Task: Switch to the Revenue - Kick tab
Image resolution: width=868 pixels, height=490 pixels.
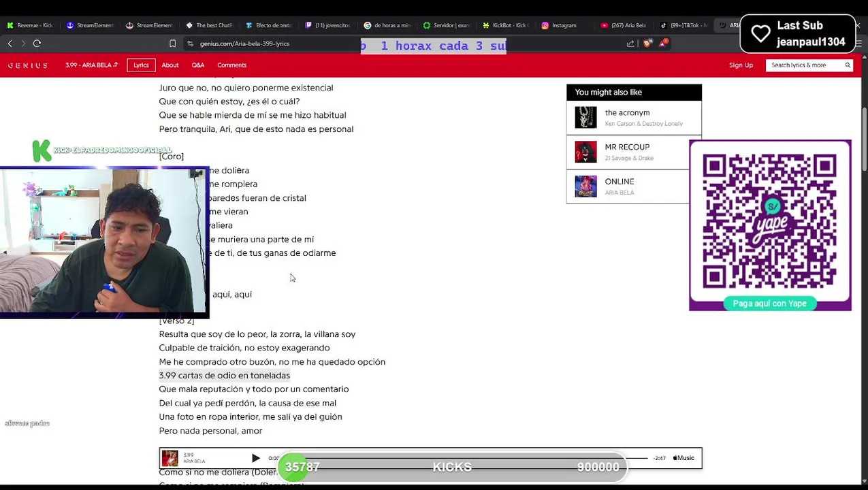Action: coord(30,25)
